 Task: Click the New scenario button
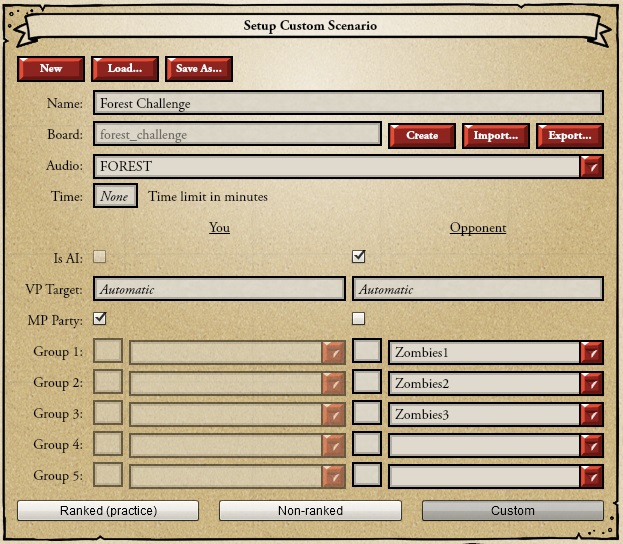[x=50, y=68]
